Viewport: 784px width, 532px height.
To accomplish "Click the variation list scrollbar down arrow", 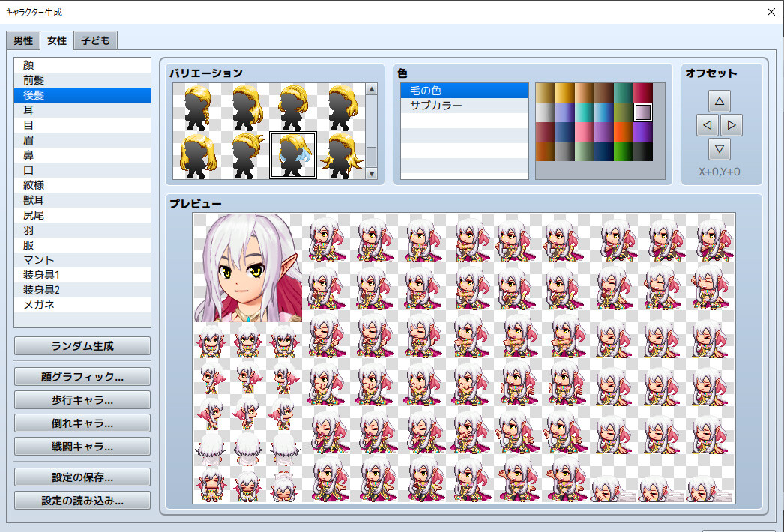I will click(371, 174).
